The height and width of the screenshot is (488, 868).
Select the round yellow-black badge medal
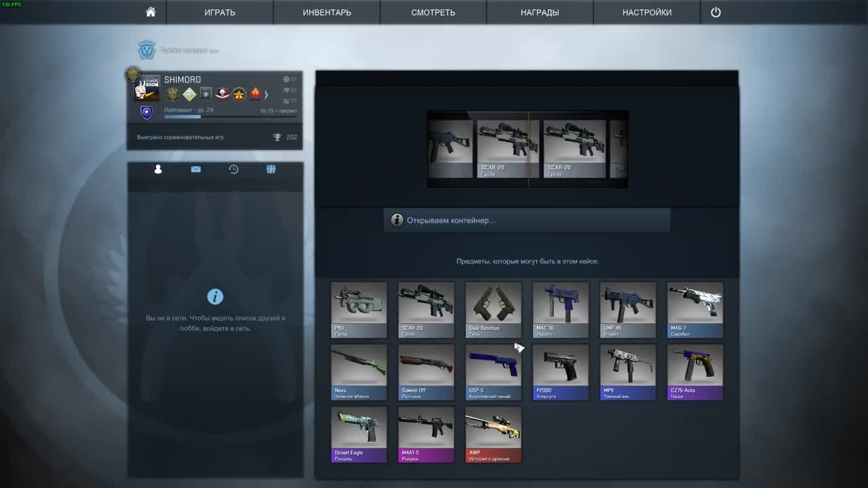click(239, 94)
